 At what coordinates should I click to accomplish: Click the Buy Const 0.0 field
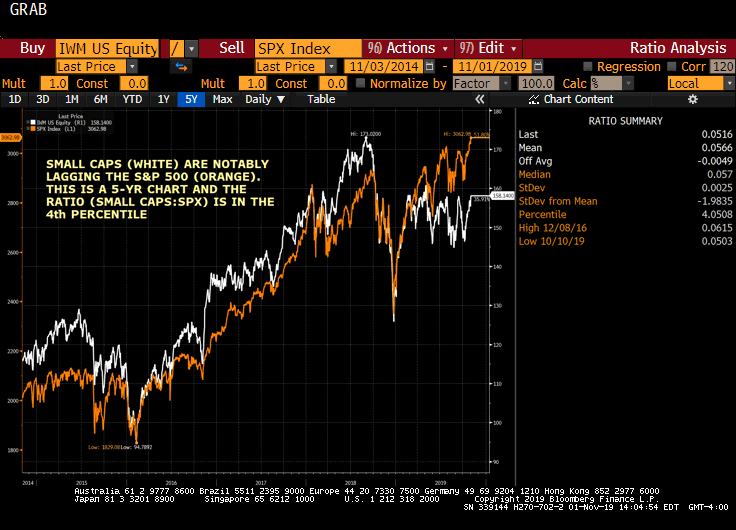[x=134, y=84]
